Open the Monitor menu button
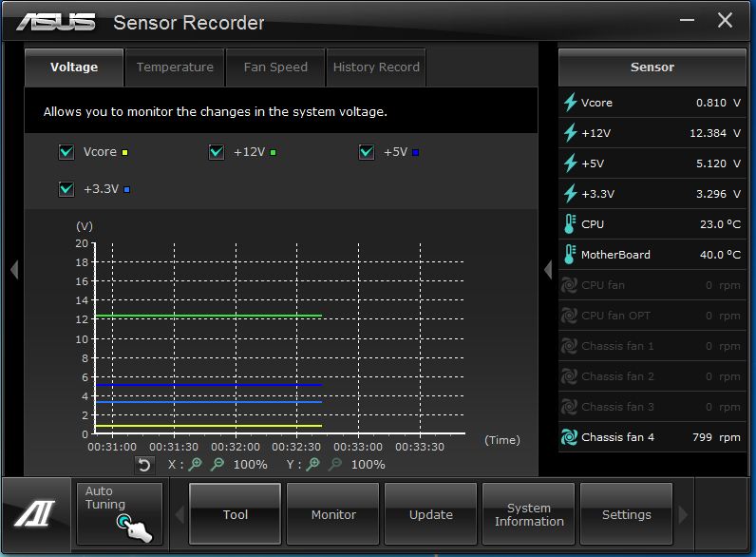 point(333,514)
